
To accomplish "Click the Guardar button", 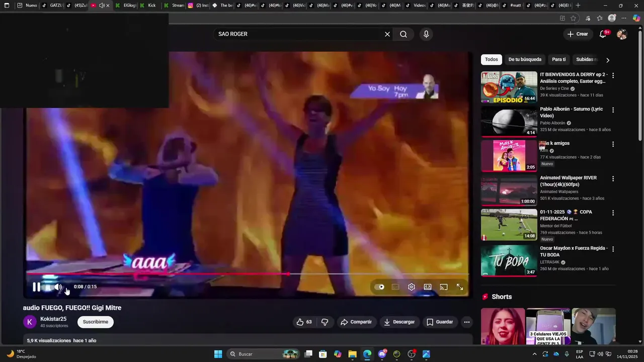I will tap(440, 322).
